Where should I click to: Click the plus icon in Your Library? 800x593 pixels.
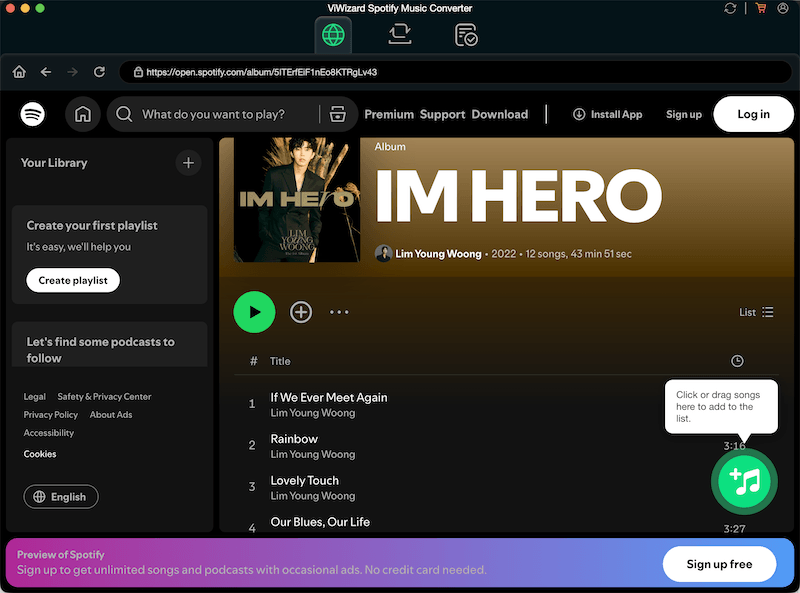[188, 163]
